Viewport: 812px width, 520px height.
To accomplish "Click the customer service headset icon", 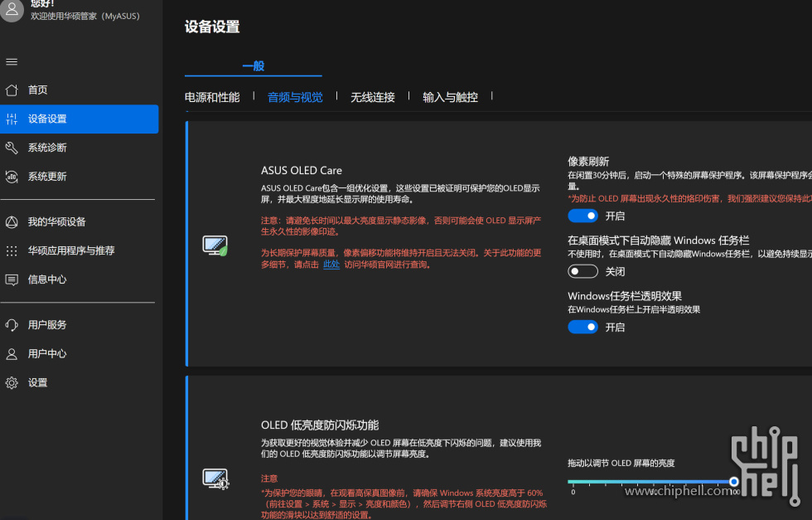I will [x=12, y=325].
